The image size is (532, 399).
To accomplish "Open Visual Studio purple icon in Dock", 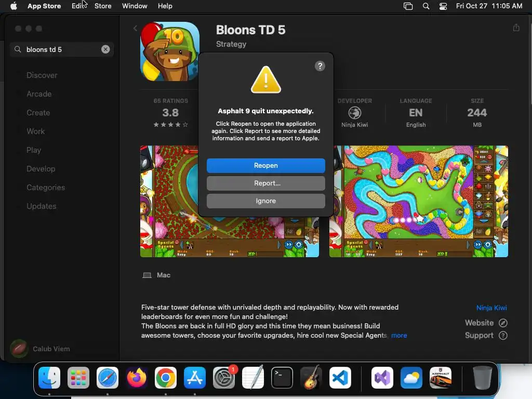I will 382,378.
